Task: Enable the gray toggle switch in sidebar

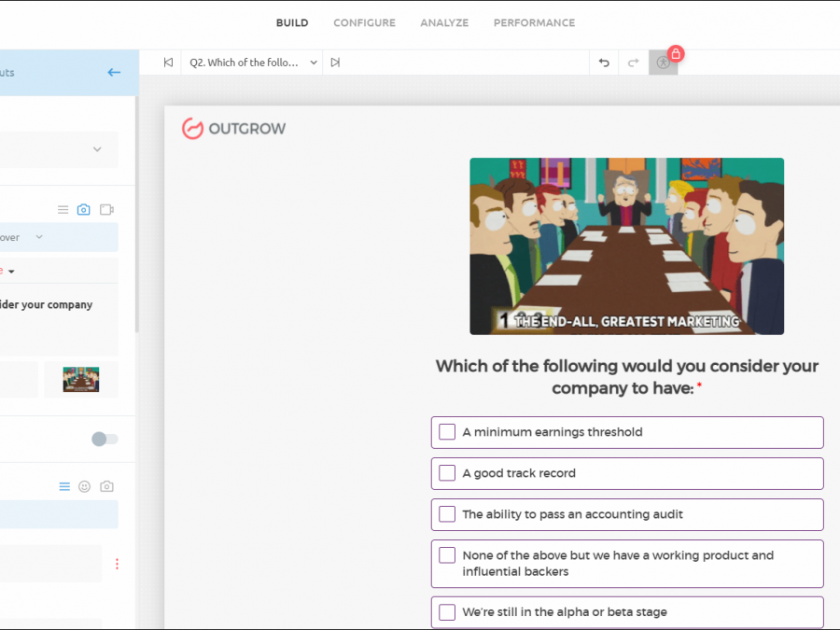Action: (105, 439)
